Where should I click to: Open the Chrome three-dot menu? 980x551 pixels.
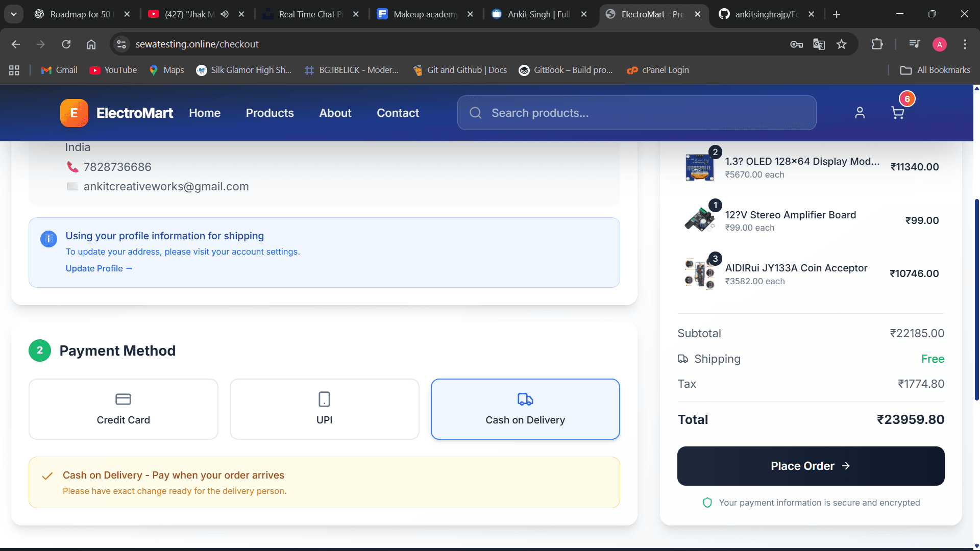965,44
